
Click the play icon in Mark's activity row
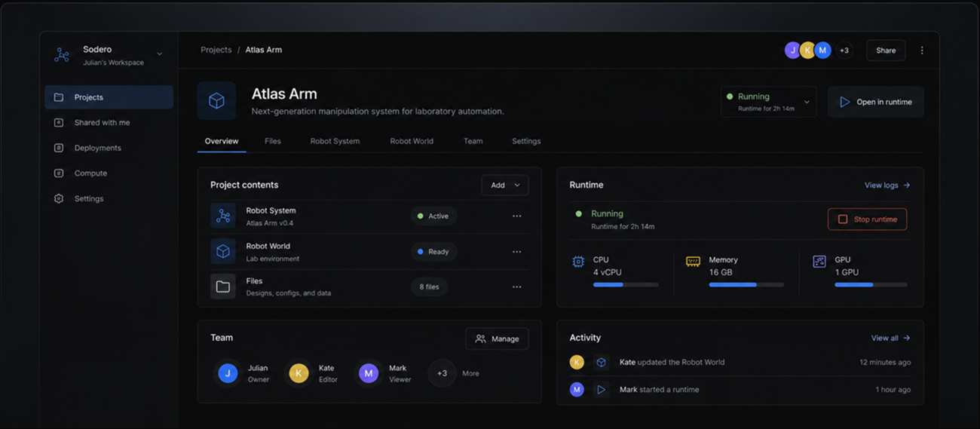click(601, 390)
